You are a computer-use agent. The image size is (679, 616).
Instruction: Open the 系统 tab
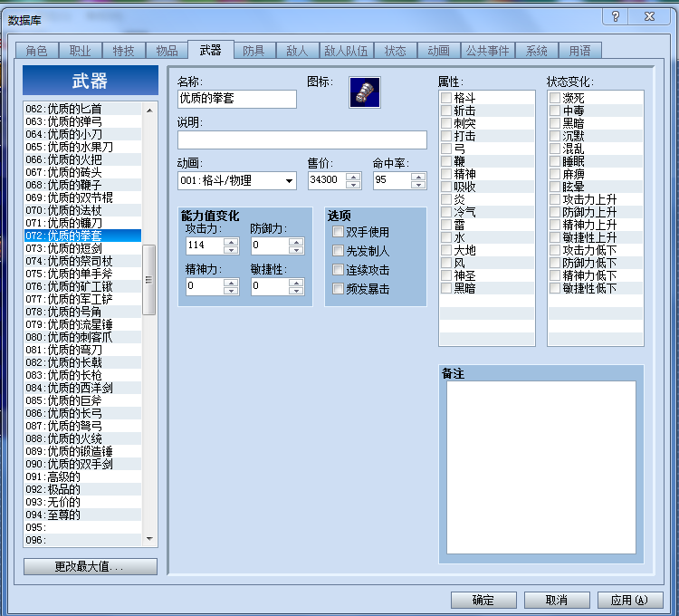click(537, 51)
